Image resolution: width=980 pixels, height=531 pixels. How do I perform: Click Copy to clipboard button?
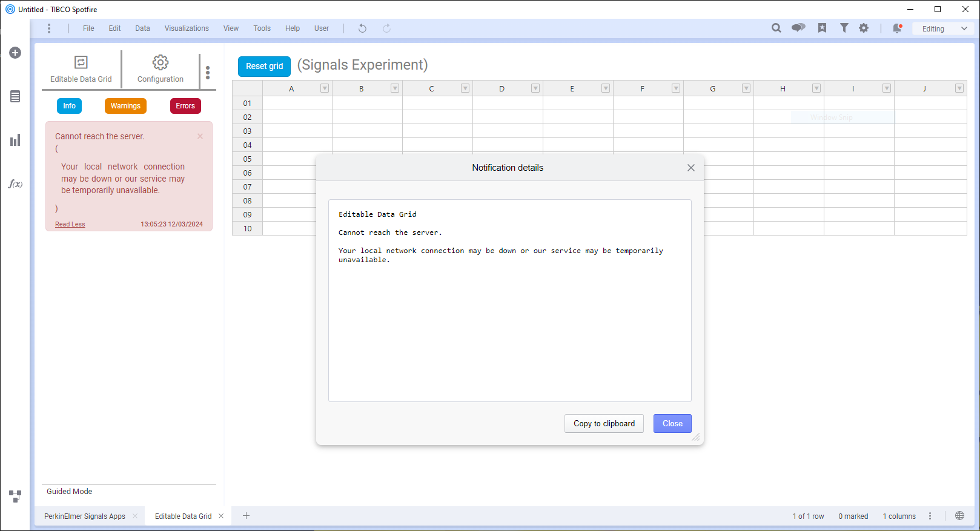click(604, 424)
